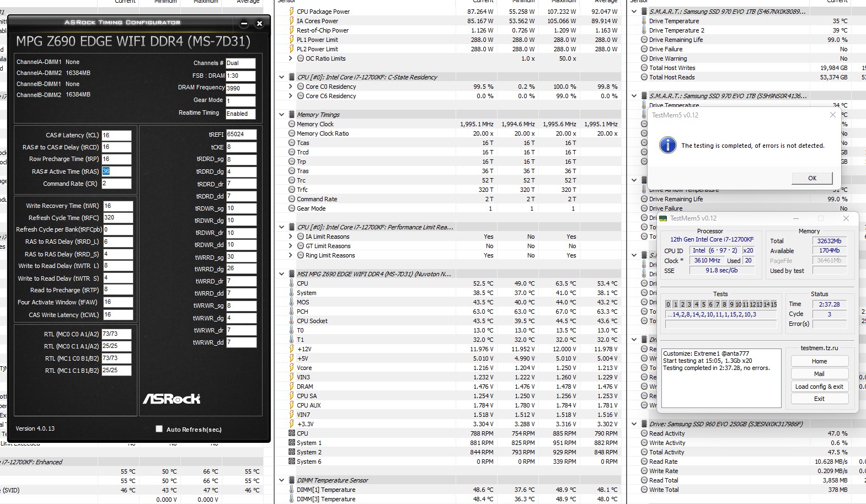Collapse Drive Samsung SSD 960 EVO section
Viewport: 866px width, 504px height.
tap(634, 424)
